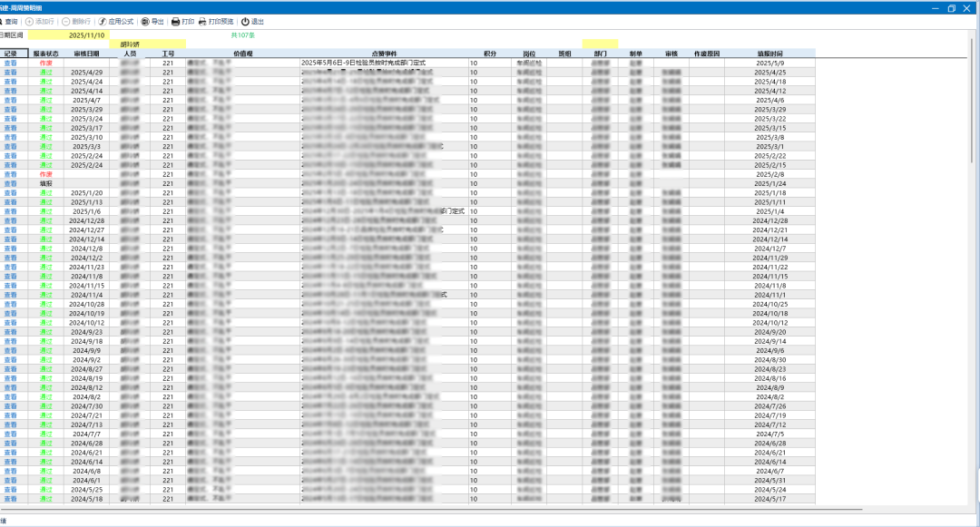Open 查看 link in row filled 2025/2/8

(x=11, y=174)
